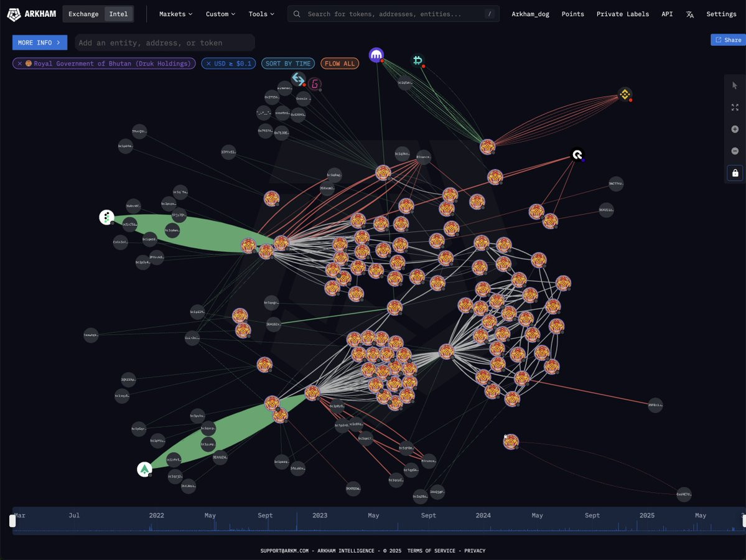This screenshot has width=746, height=560.
Task: Open the Markets dropdown menu
Action: point(175,14)
